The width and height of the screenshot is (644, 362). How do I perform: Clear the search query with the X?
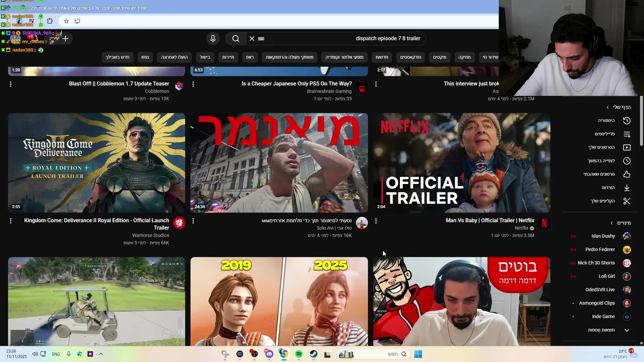pos(252,39)
